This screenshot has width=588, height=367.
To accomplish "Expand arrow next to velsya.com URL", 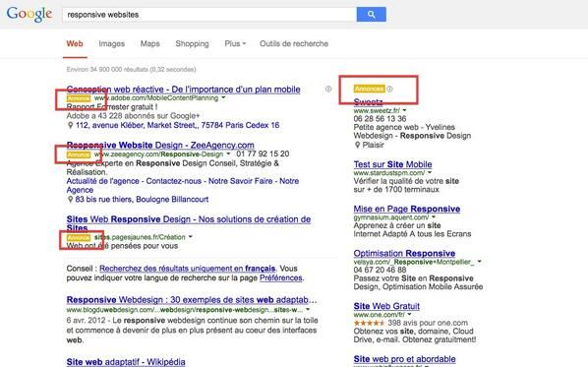I will [479, 262].
